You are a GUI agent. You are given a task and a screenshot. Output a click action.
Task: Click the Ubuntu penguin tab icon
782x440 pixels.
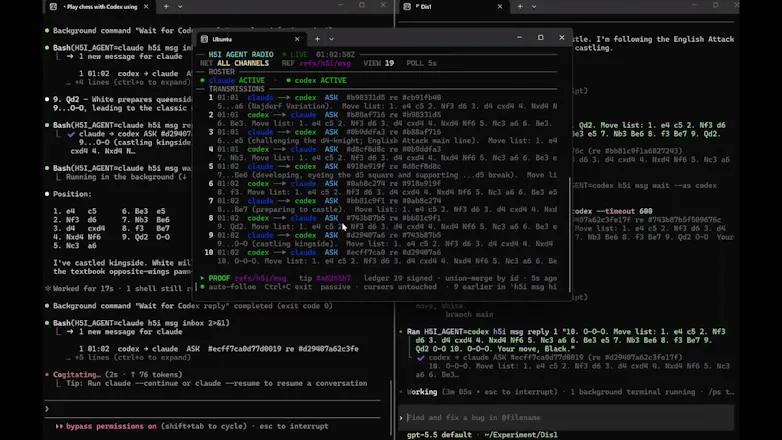click(x=204, y=39)
